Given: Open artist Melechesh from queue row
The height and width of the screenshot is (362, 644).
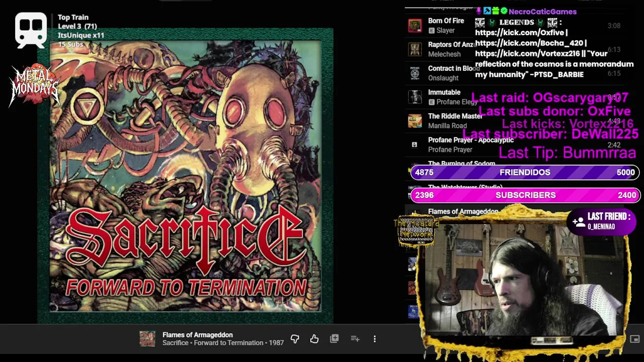Looking at the screenshot, I should (444, 54).
